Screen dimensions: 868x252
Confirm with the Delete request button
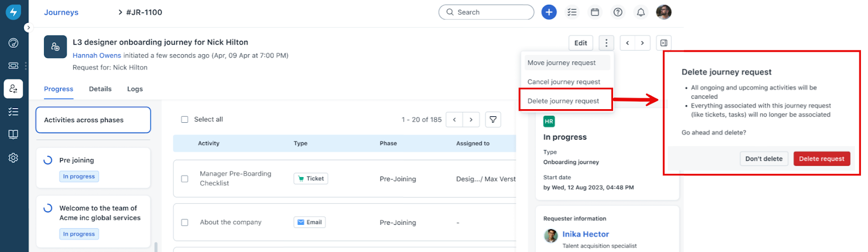coord(821,159)
